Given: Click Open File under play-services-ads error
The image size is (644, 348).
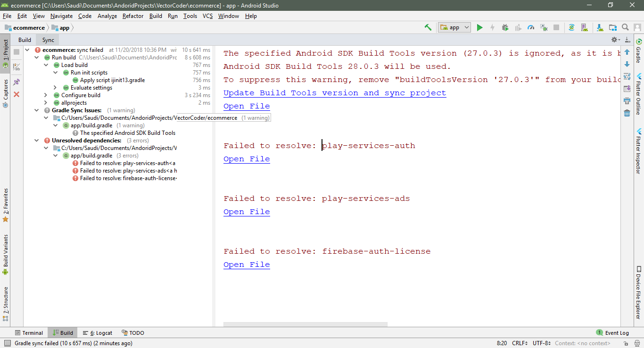Looking at the screenshot, I should [247, 212].
